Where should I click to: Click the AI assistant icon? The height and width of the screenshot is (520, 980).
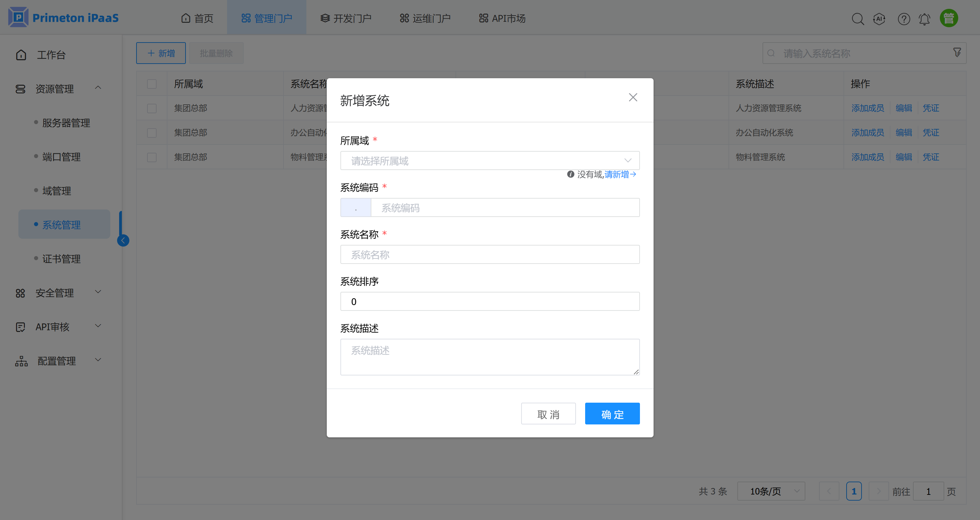(880, 19)
